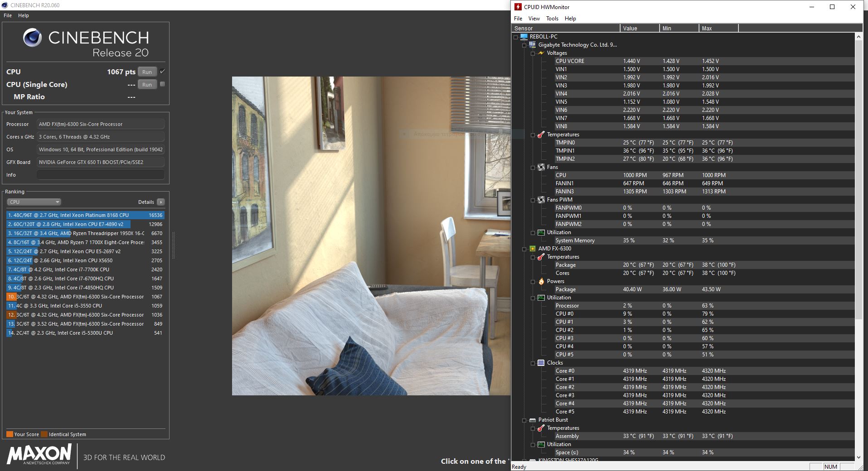Click the rendered room scene image
Screen dimensions: 868x471
click(x=371, y=235)
